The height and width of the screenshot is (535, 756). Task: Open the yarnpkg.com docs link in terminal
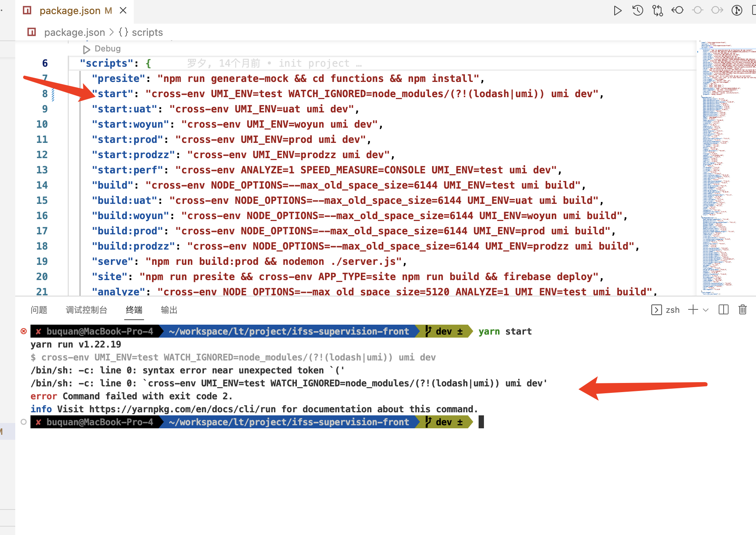(183, 409)
